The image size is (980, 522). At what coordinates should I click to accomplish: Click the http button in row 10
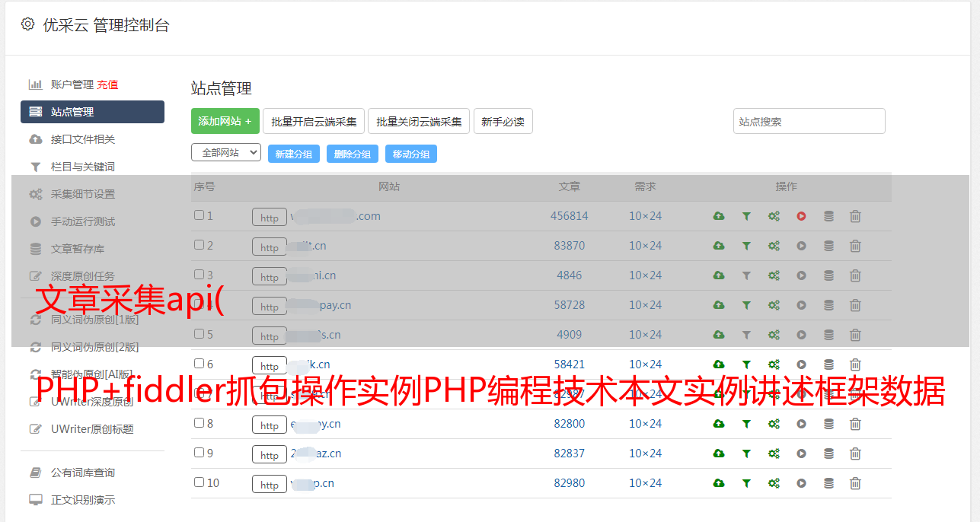point(270,484)
